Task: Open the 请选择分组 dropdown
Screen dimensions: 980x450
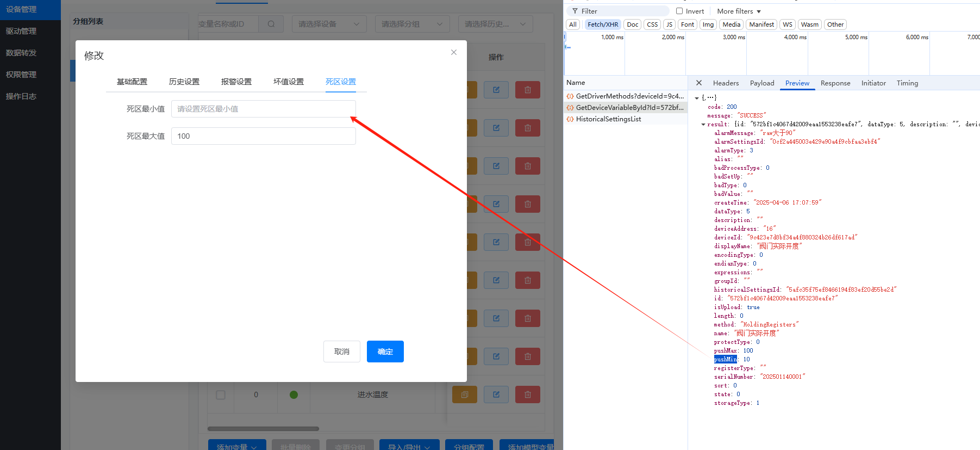Action: point(413,24)
